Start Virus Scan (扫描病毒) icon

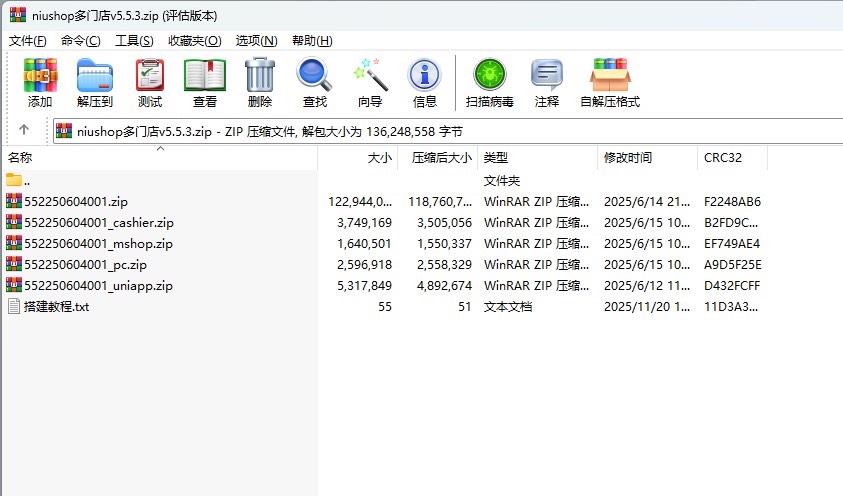(490, 82)
